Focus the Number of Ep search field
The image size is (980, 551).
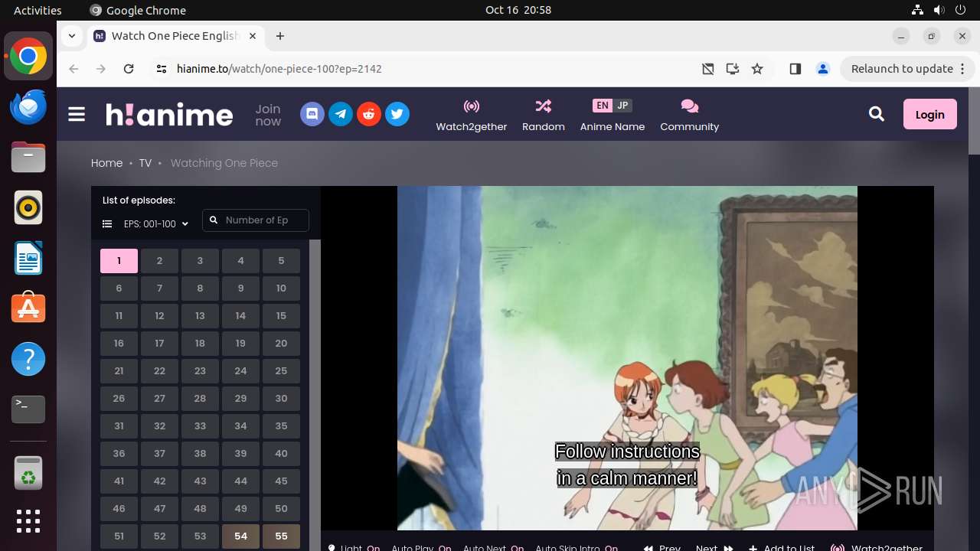pyautogui.click(x=256, y=220)
